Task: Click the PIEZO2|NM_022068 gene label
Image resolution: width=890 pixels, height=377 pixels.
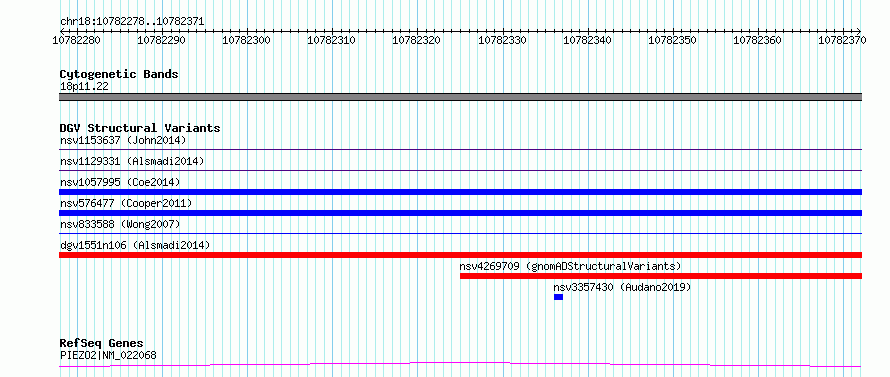Action: [108, 355]
